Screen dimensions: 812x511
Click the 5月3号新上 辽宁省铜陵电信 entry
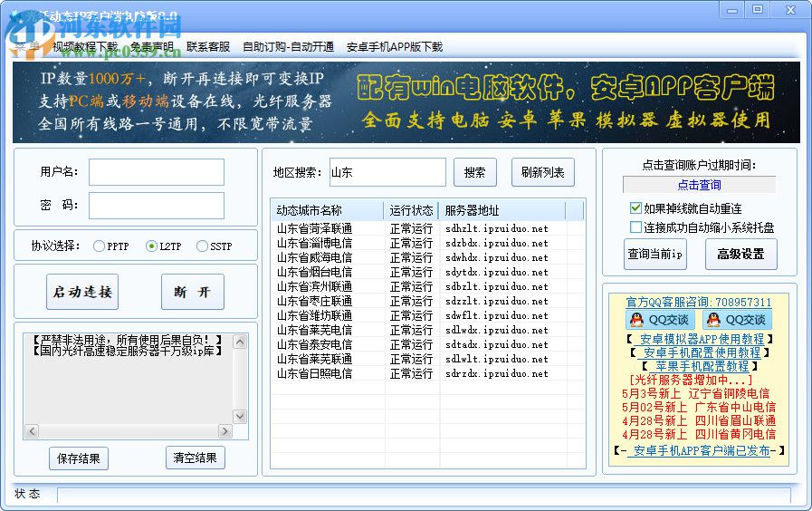click(695, 393)
